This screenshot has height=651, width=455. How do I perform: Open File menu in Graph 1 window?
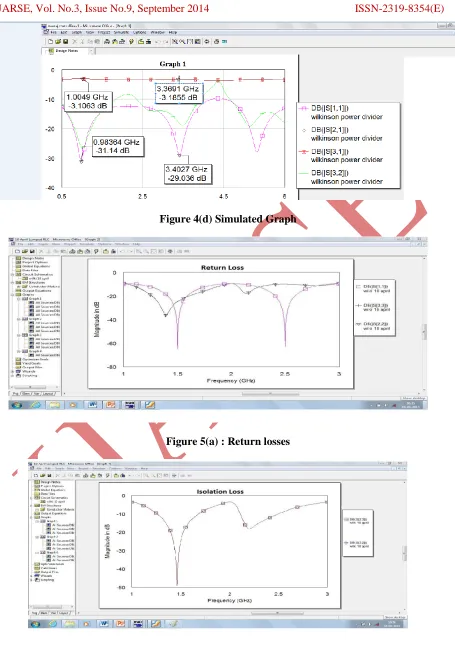click(54, 32)
